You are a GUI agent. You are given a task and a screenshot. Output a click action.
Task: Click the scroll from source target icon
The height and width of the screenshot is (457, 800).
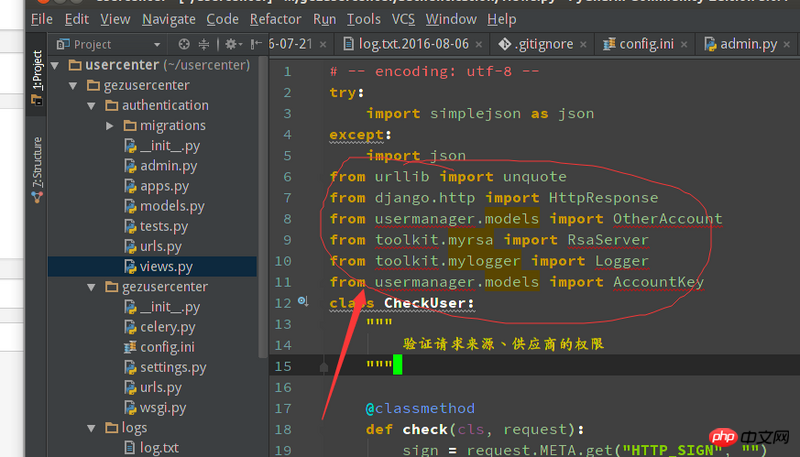pos(184,44)
